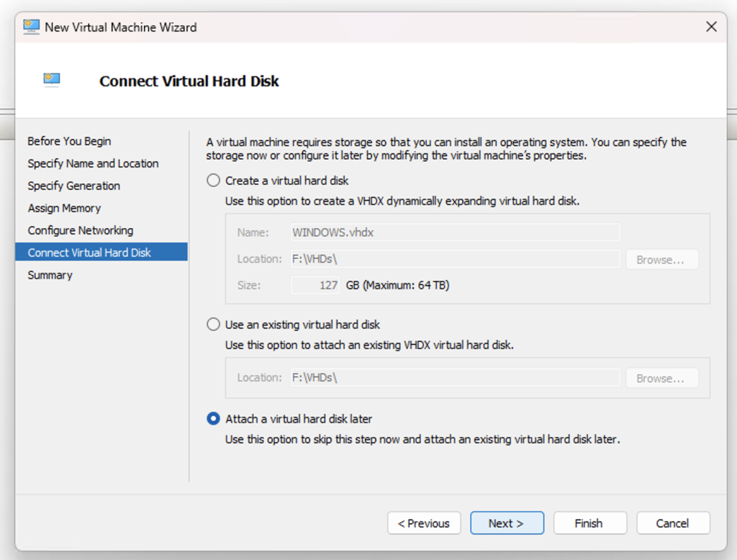Click the WINDOWS.vhdx name field
The width and height of the screenshot is (737, 560).
point(454,232)
